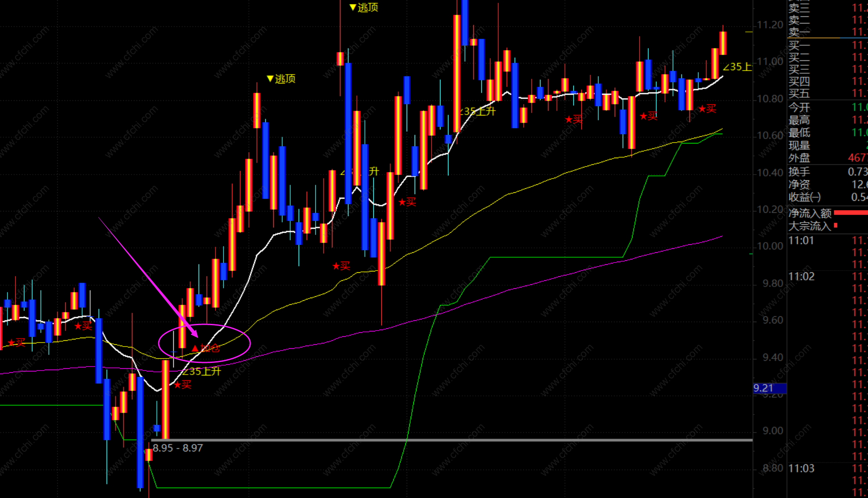Click the ▲加仓 marker inside the pink ellipse
The height and width of the screenshot is (498, 868).
206,348
